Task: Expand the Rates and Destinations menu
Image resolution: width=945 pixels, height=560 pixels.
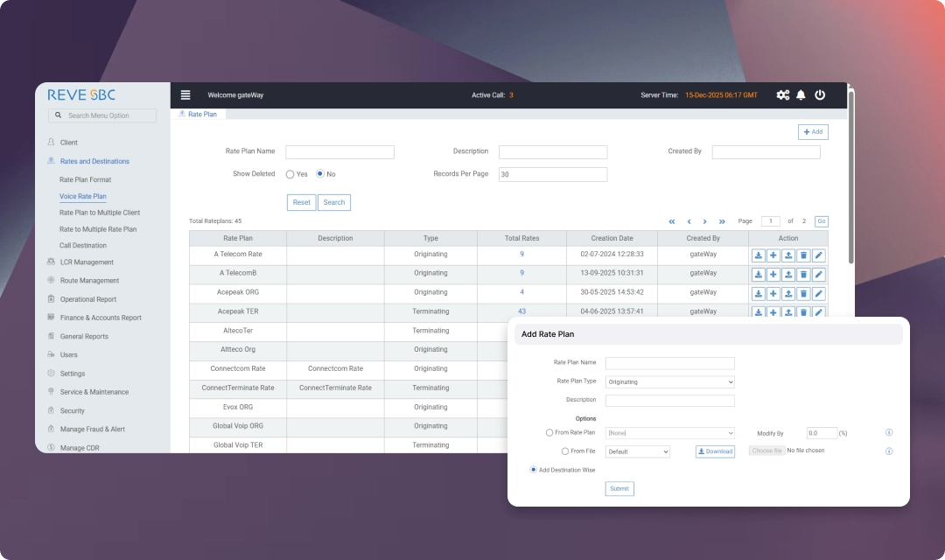Action: [94, 161]
